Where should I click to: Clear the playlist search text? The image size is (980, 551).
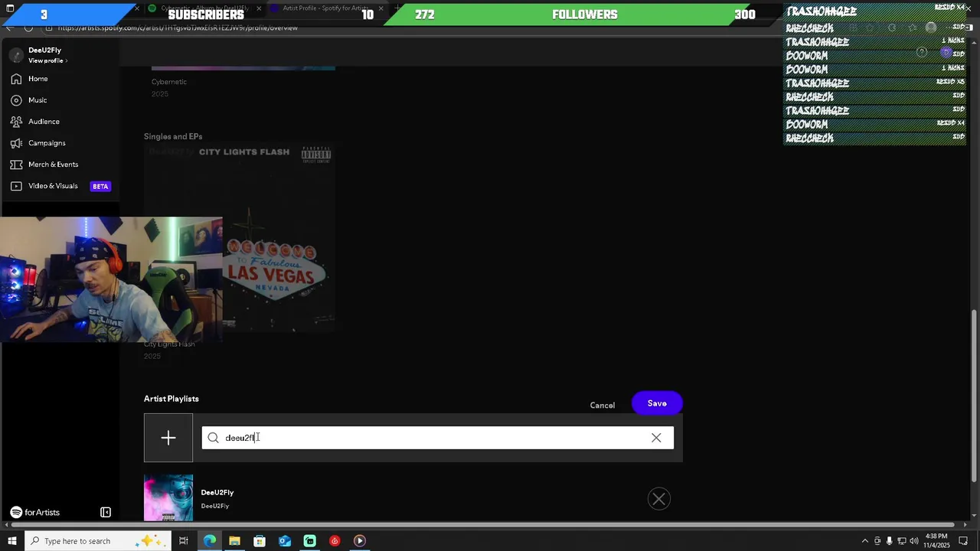click(656, 438)
